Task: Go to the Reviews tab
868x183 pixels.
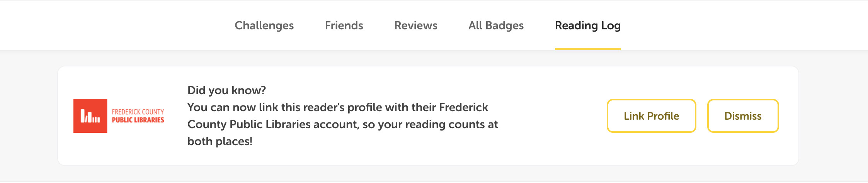Action: pyautogui.click(x=416, y=25)
